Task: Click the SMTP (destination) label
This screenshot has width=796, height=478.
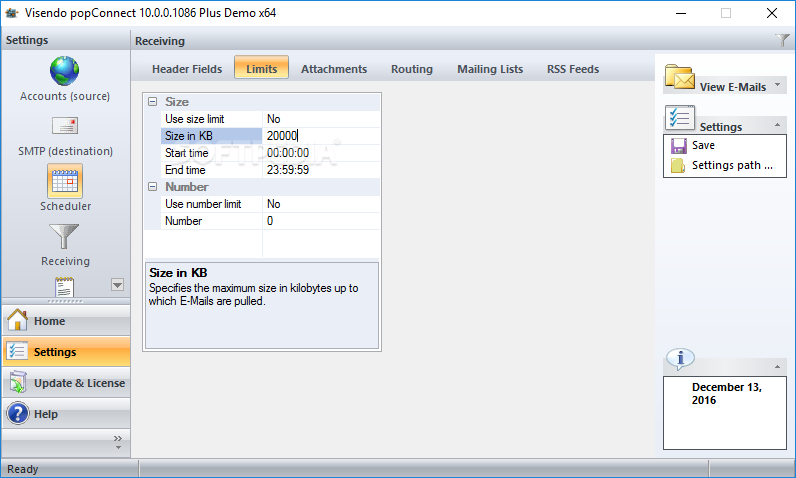Action: (65, 151)
